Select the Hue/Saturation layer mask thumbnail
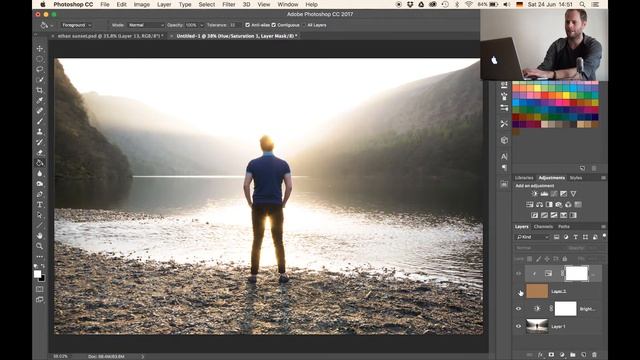Image resolution: width=640 pixels, height=360 pixels. [576, 273]
